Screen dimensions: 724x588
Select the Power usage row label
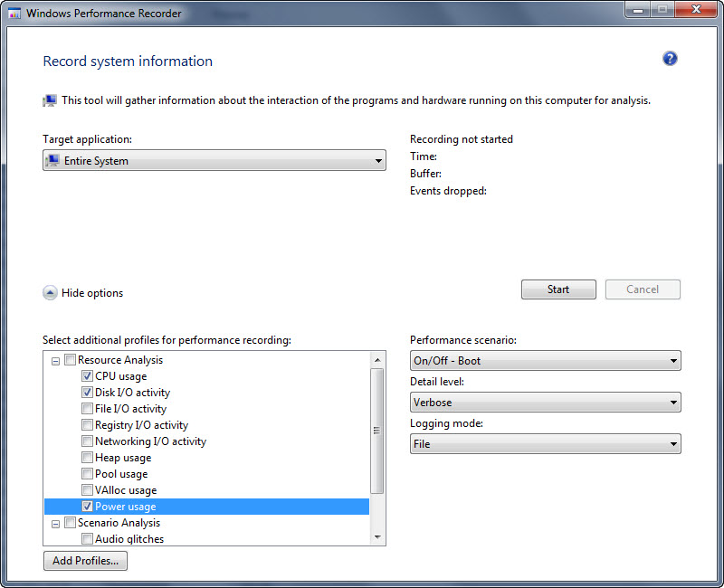click(126, 507)
